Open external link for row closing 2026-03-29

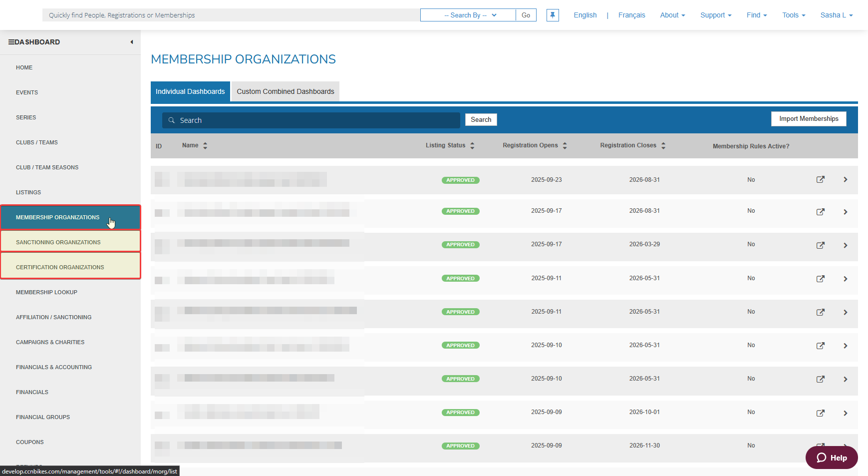[x=820, y=245]
